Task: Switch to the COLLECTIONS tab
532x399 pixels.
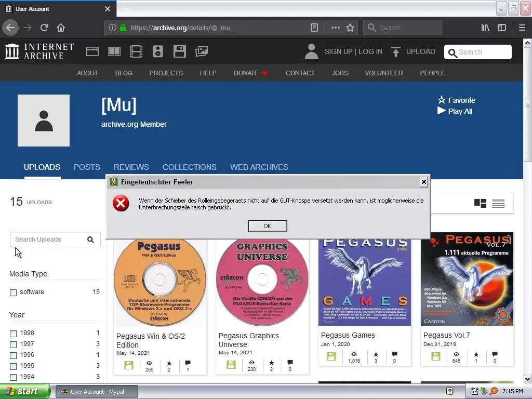Action: click(x=189, y=167)
